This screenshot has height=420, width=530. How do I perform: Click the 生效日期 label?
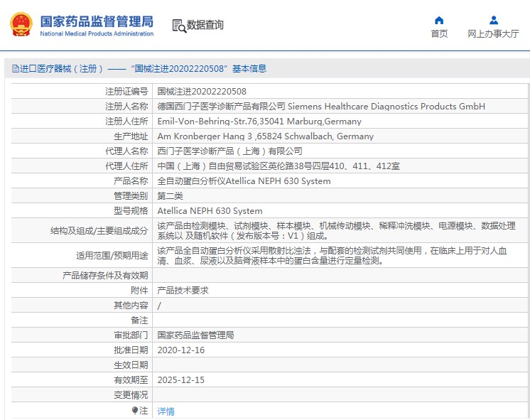tap(131, 365)
